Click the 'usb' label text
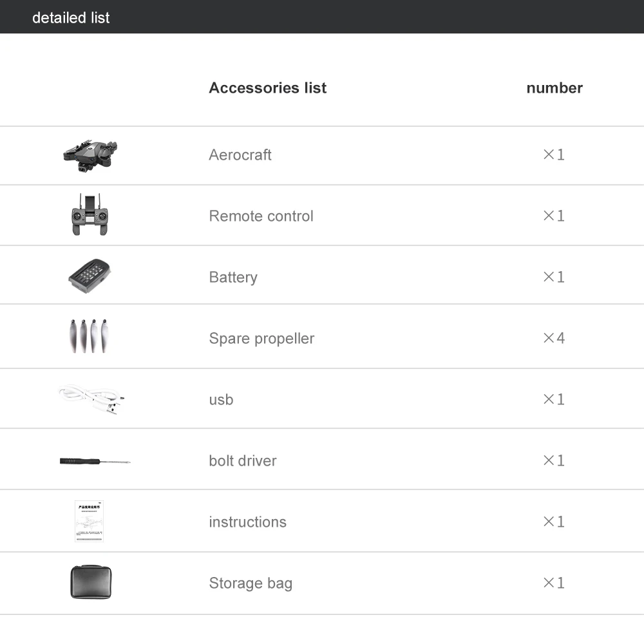The height and width of the screenshot is (644, 644). pyautogui.click(x=221, y=400)
